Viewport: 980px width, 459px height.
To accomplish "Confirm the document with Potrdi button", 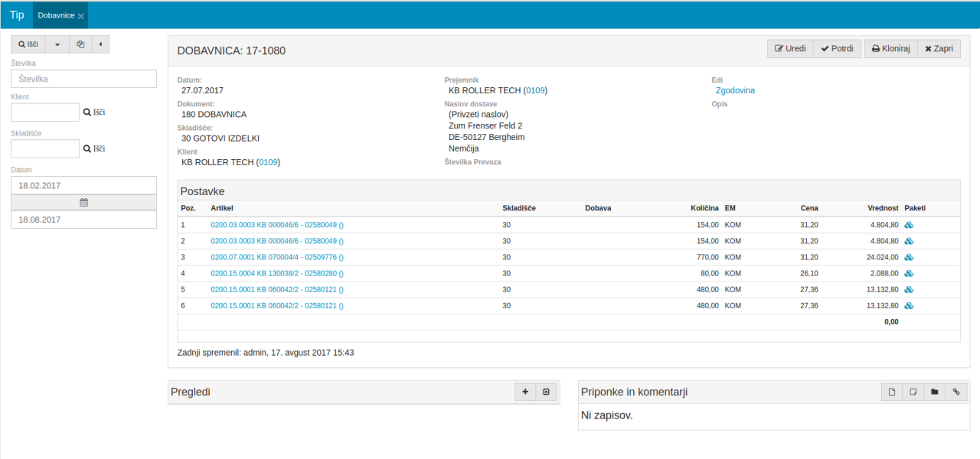I will [837, 49].
